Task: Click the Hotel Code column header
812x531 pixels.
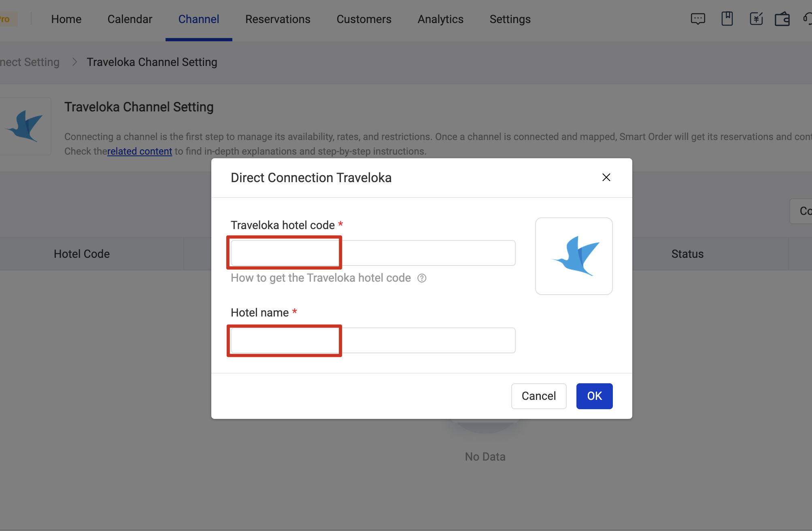Action: tap(81, 254)
